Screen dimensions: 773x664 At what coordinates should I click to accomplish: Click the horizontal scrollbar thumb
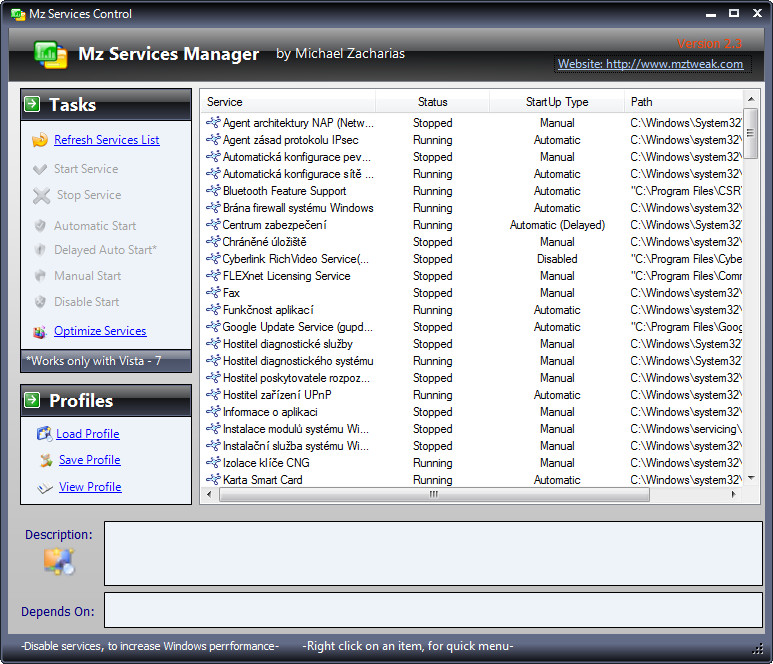tap(434, 494)
